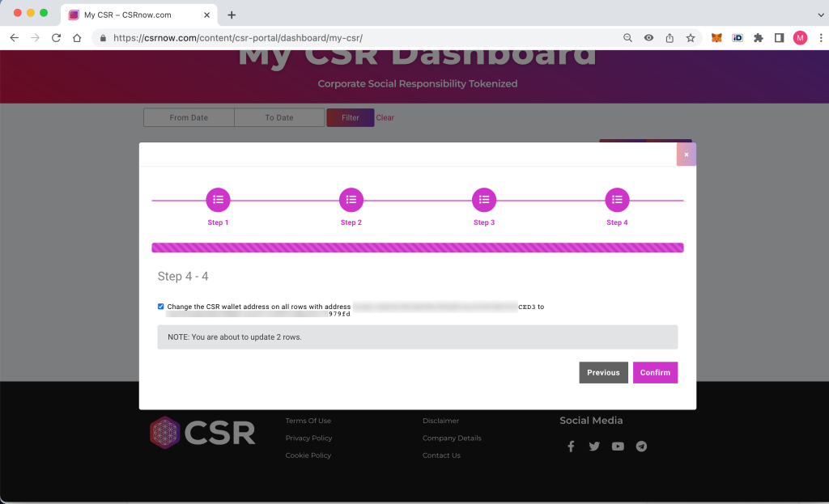Click the NOTE about updating 2 rows
Screen dimensions: 829x504
point(418,337)
